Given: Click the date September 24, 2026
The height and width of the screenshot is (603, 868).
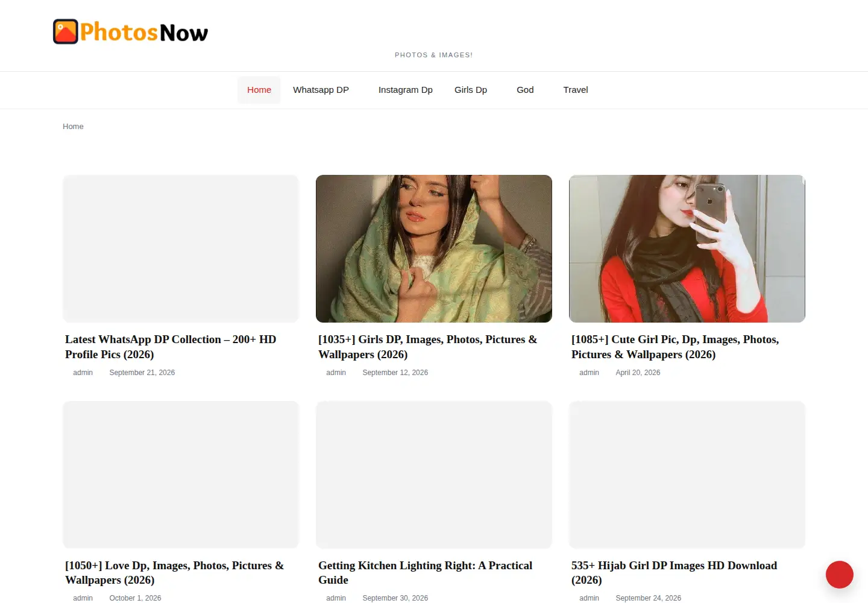Looking at the screenshot, I should tap(649, 598).
